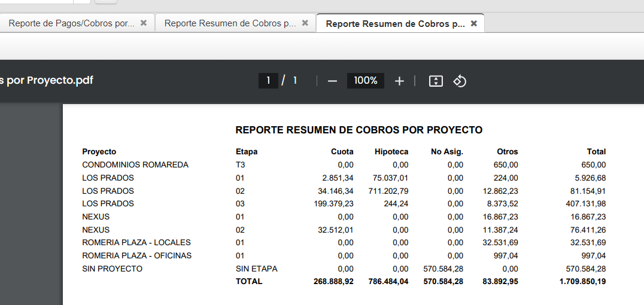Close the inactive Reporte Resumen de Cobros tab

(305, 23)
